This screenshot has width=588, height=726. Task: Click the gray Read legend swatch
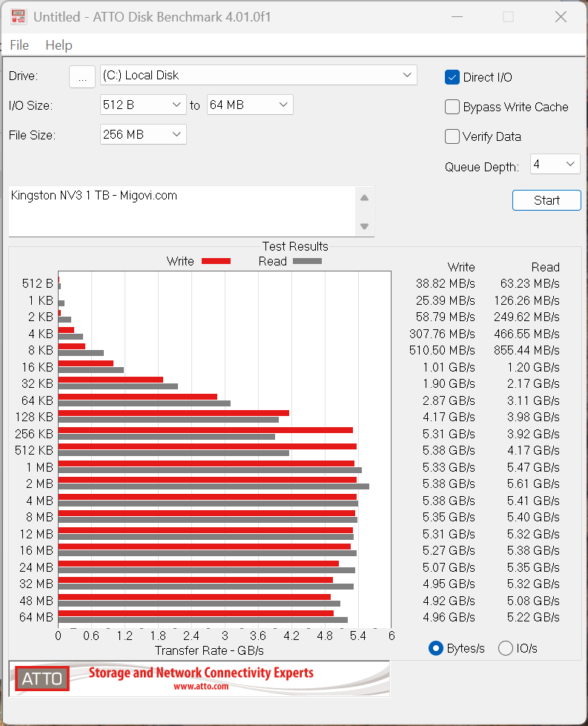point(307,261)
